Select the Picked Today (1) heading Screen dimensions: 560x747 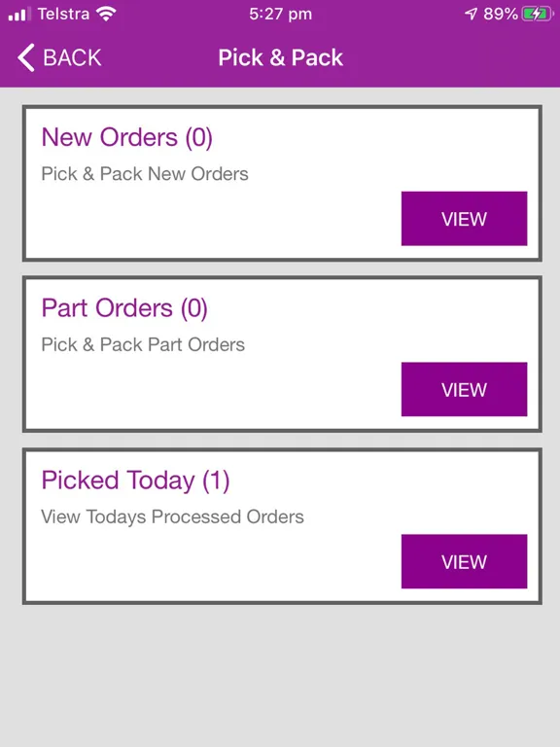click(135, 480)
